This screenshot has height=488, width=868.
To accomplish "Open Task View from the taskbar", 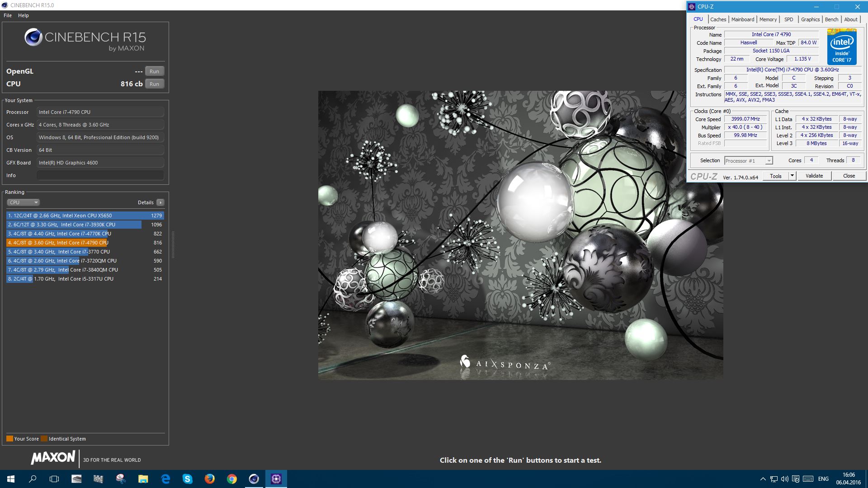I will click(x=54, y=479).
